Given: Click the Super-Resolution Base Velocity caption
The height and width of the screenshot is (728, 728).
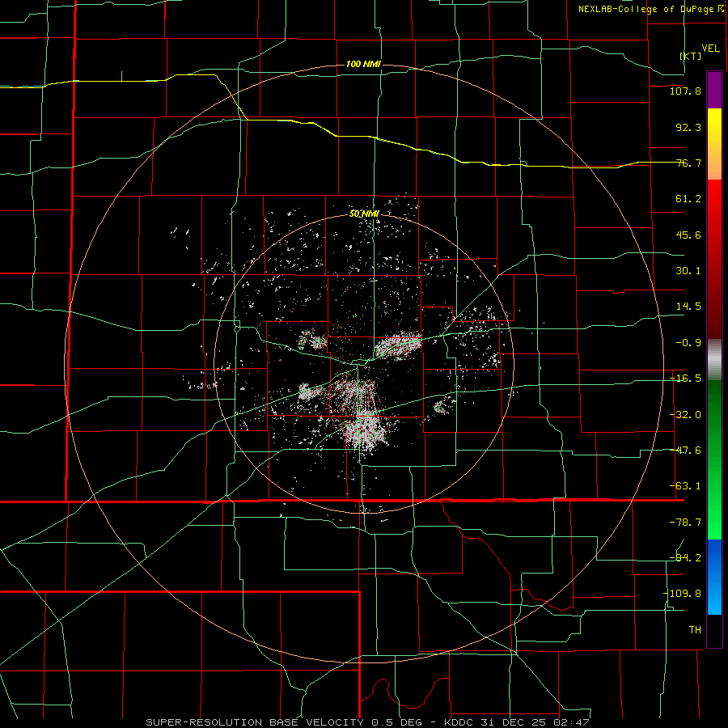Looking at the screenshot, I should click(x=368, y=722).
